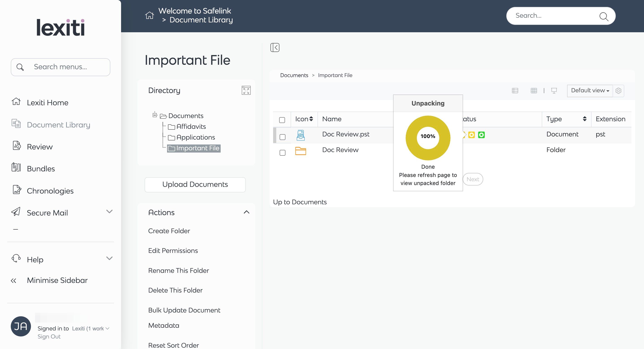644x349 pixels.
Task: Click the collapse side panel arrow icon
Action: pyautogui.click(x=275, y=47)
